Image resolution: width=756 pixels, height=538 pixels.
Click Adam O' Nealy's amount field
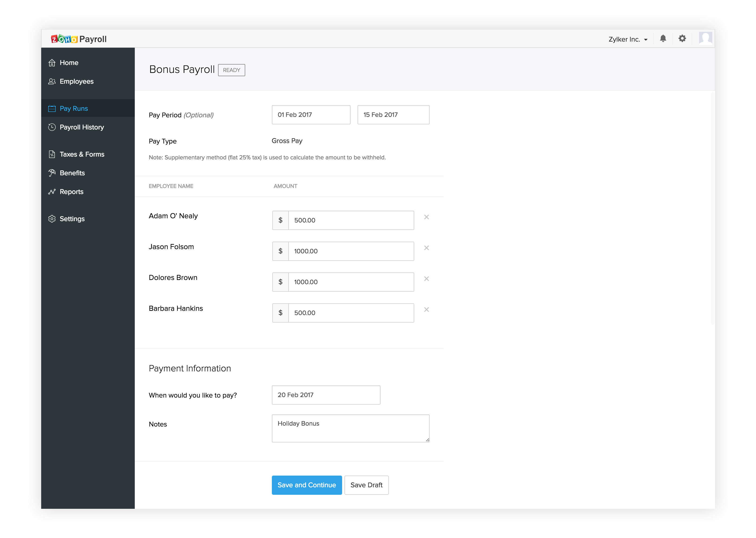click(x=351, y=221)
